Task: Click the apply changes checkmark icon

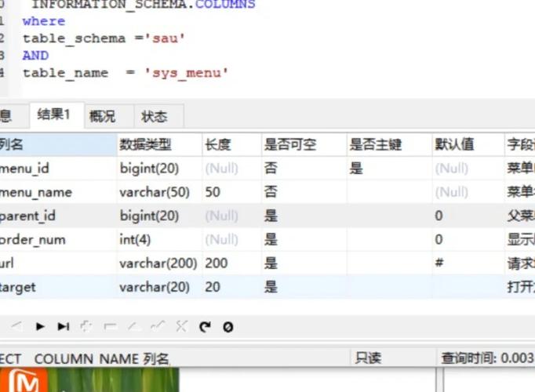Action: (x=158, y=326)
